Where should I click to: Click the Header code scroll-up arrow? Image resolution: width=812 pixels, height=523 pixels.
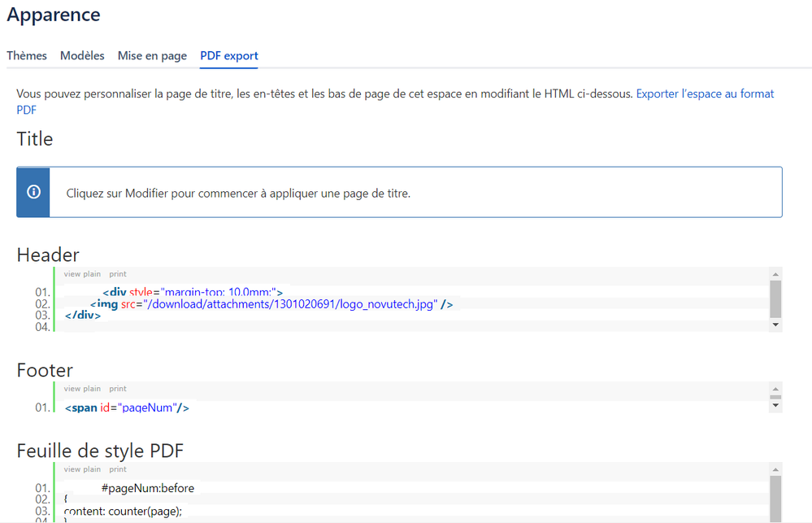775,274
